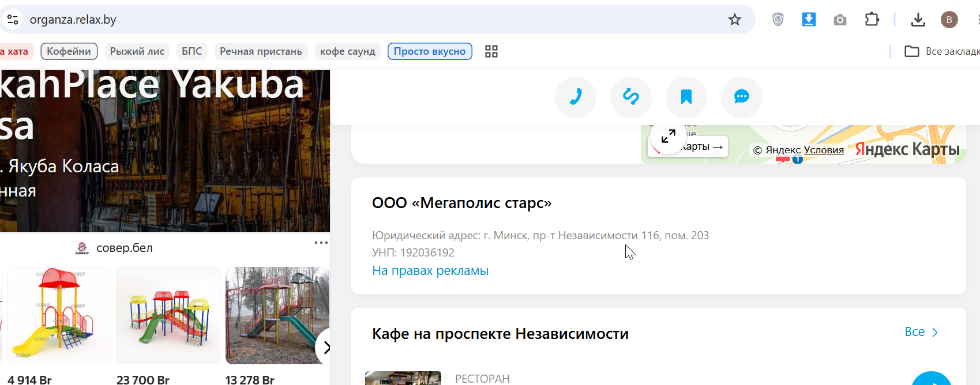The height and width of the screenshot is (385, 980).
Task: Click the blue download-arrow extension icon
Action: (x=809, y=20)
